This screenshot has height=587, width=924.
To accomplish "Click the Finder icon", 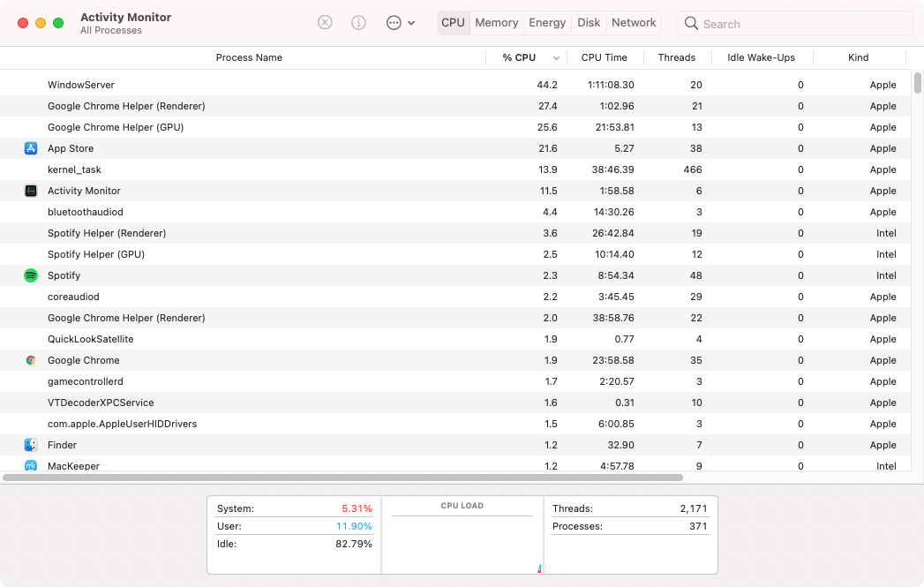I will pos(31,445).
